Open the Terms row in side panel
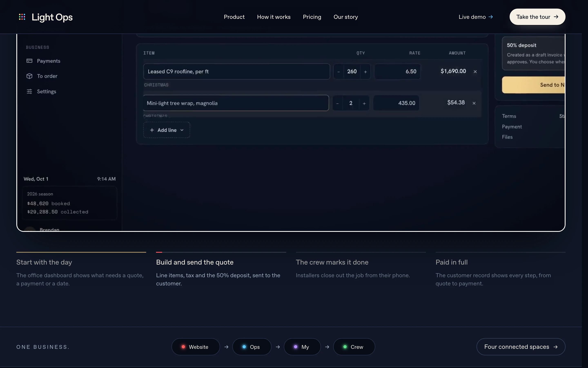This screenshot has height=368, width=588. 533,116
